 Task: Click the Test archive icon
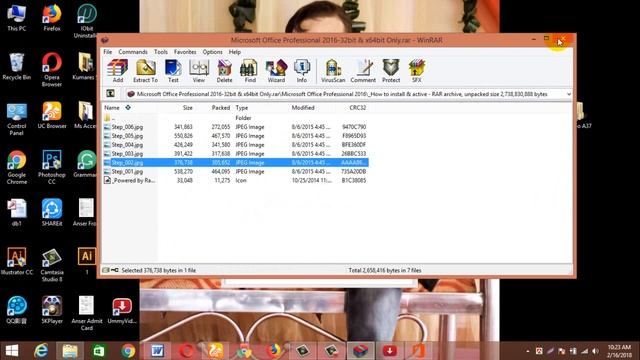click(x=173, y=71)
